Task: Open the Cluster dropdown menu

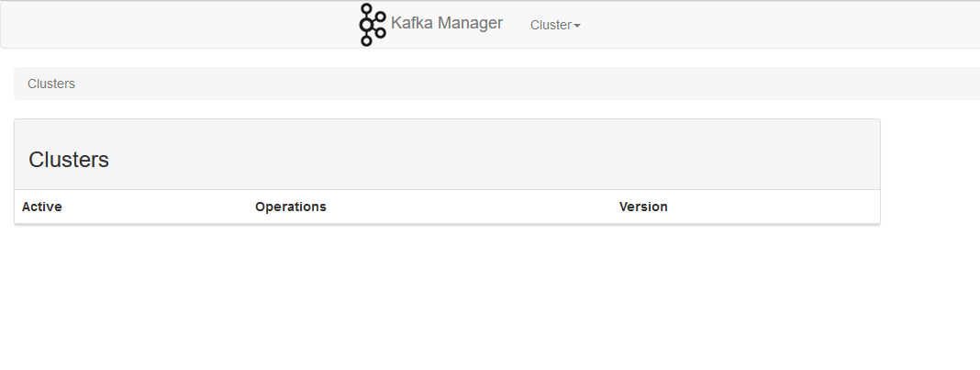Action: [555, 25]
